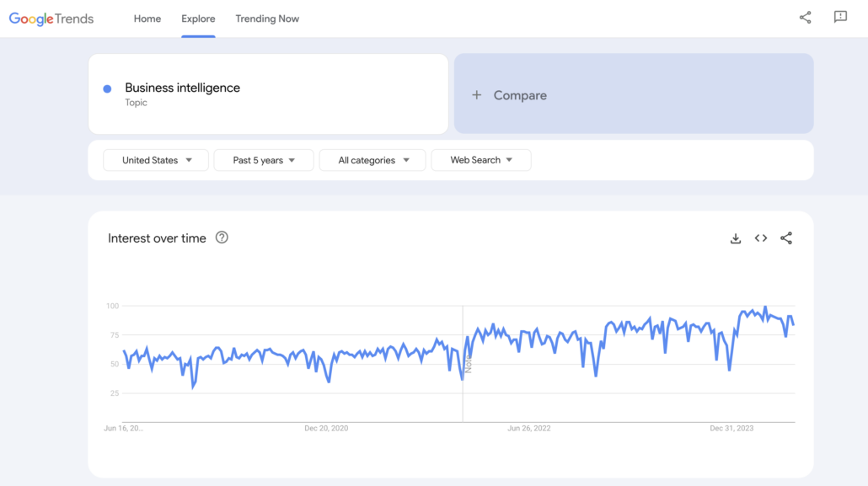Open the send feedback icon
The height and width of the screenshot is (486, 868).
(840, 18)
